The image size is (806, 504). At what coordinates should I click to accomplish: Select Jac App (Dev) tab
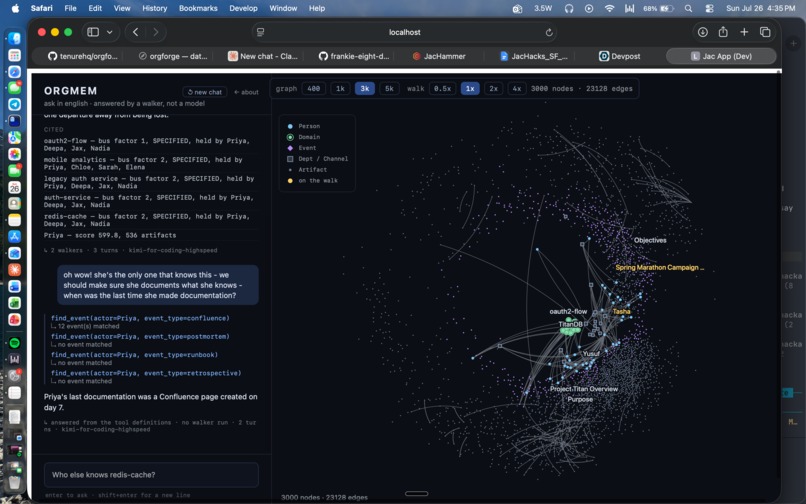point(721,56)
